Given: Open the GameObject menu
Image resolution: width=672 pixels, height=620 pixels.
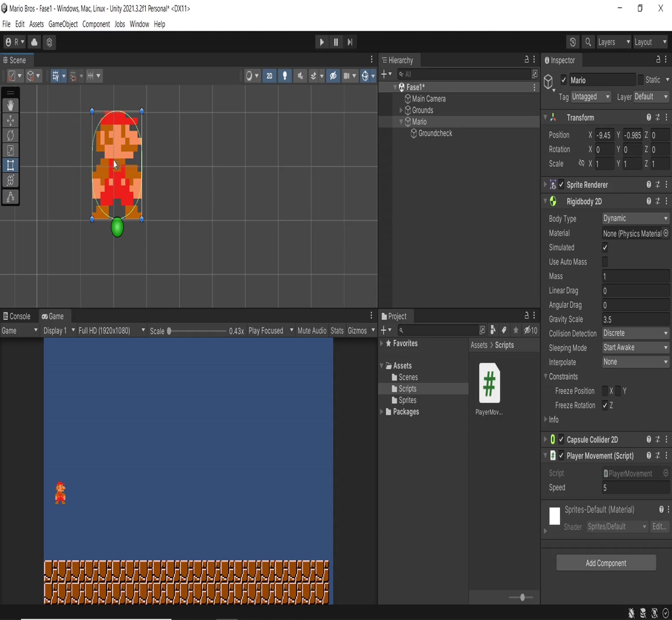Looking at the screenshot, I should coord(63,24).
